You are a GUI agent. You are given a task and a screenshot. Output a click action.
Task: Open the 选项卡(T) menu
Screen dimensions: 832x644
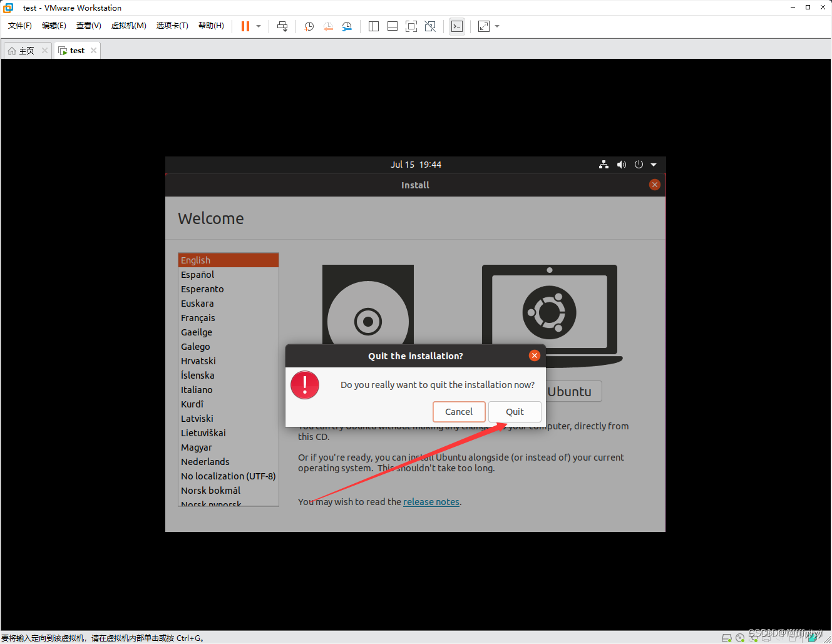pos(172,26)
